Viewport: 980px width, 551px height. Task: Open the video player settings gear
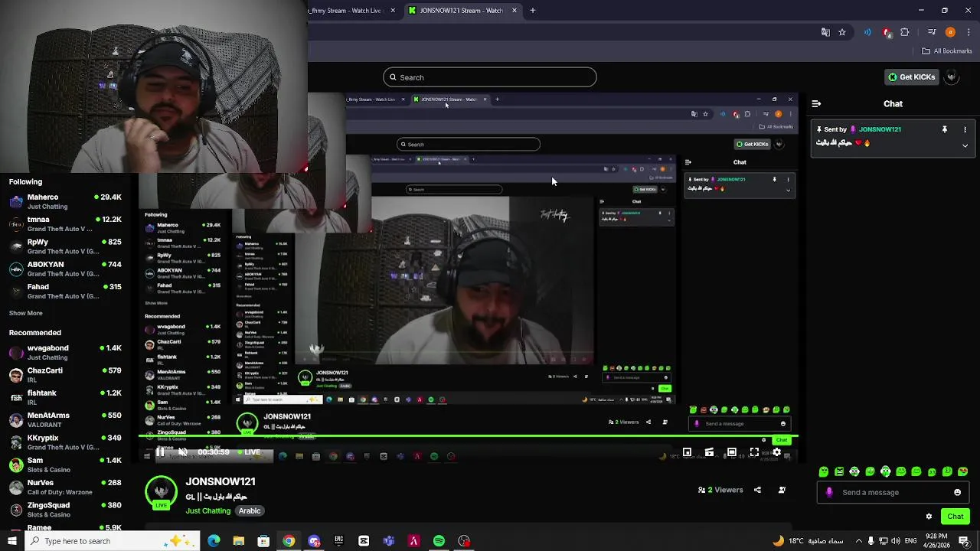pyautogui.click(x=776, y=452)
